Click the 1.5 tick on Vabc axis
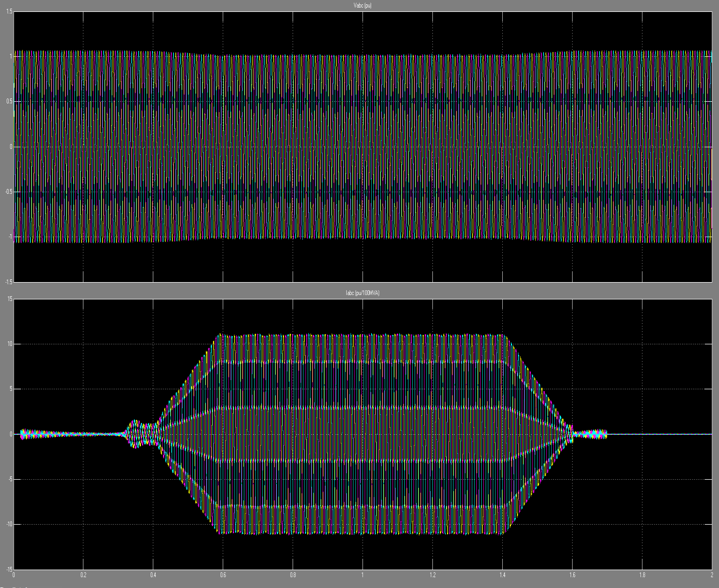 9,11
